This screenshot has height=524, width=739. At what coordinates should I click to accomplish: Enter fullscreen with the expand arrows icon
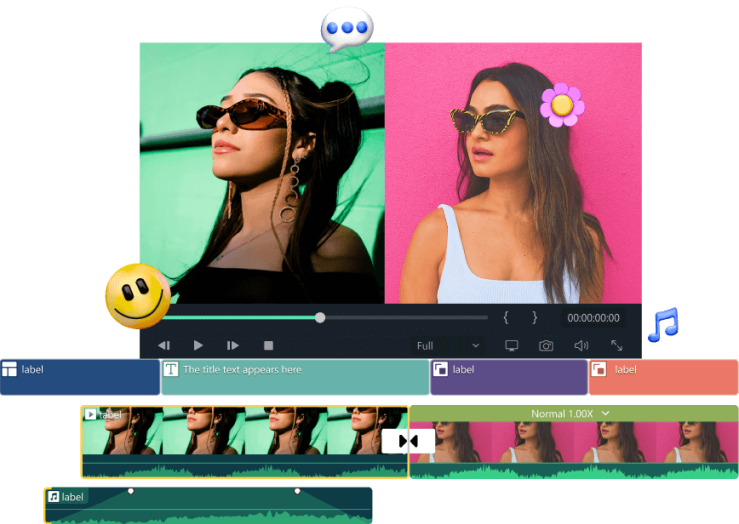(616, 345)
